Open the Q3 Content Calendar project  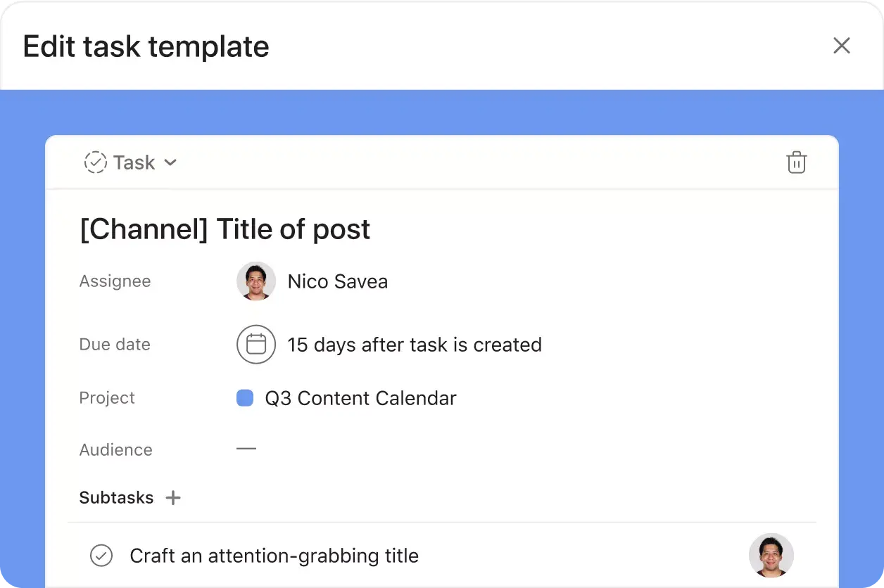360,398
